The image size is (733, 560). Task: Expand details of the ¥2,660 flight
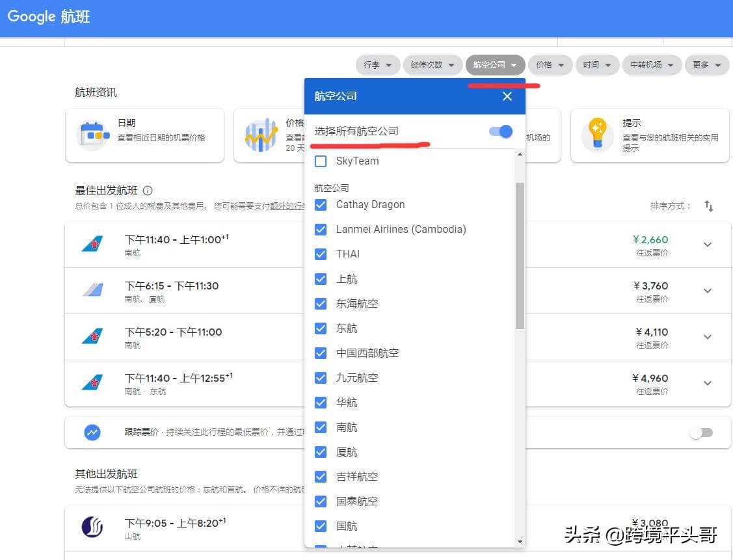(x=708, y=245)
